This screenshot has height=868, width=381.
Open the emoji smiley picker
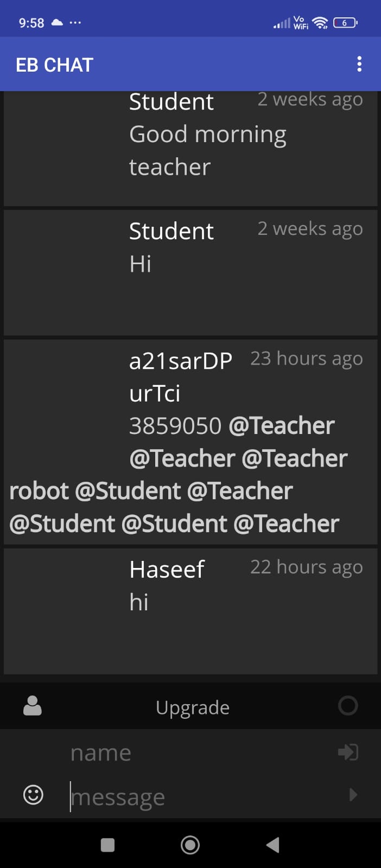(33, 795)
